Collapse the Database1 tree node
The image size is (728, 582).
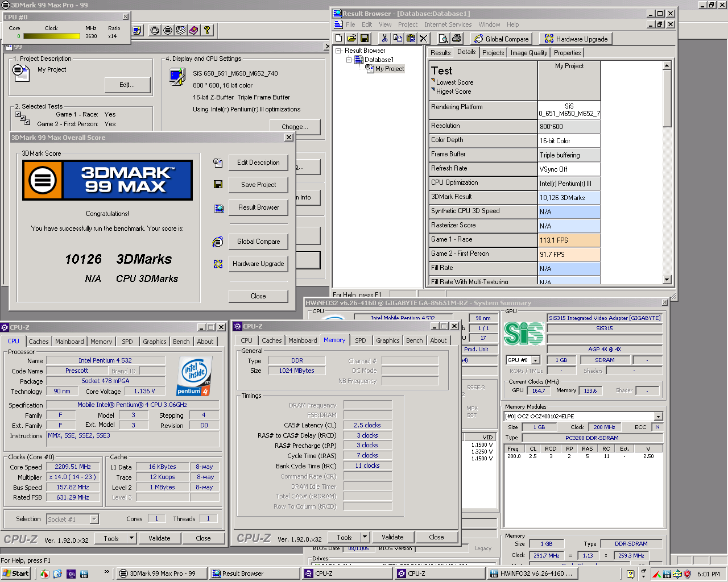click(349, 60)
